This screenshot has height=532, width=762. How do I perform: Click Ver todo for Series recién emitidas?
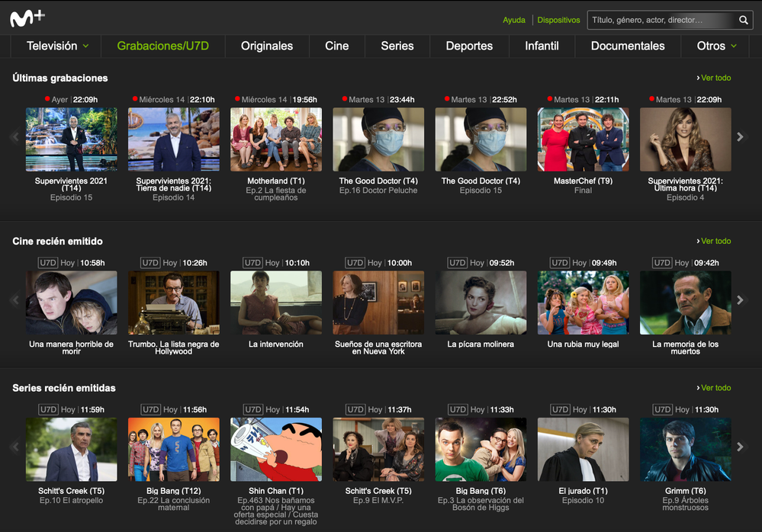[x=714, y=388]
